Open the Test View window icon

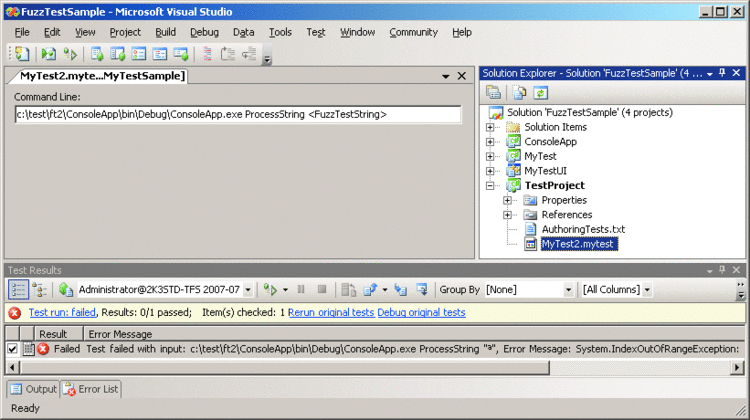point(97,54)
